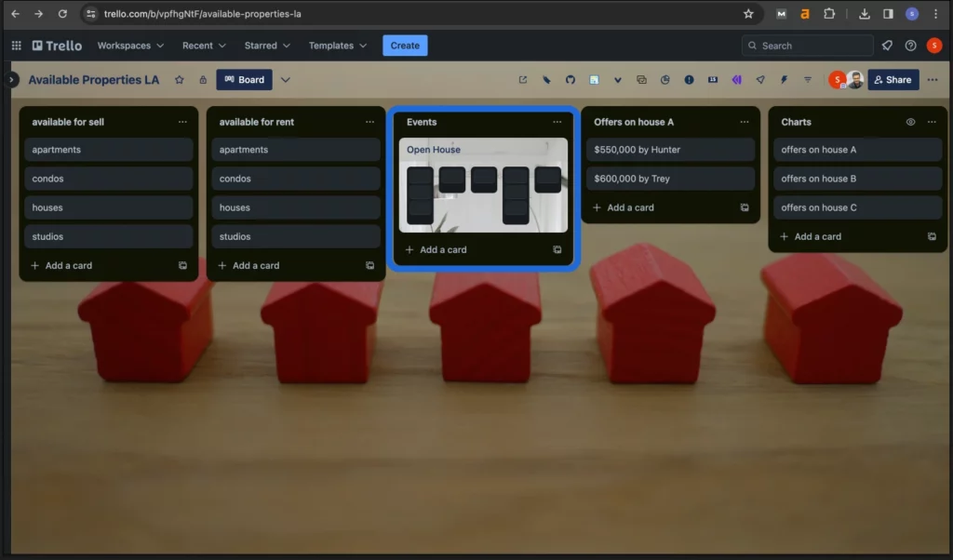Open the card mirror power-up icon
Image resolution: width=953 pixels, height=560 pixels.
pyautogui.click(x=641, y=80)
